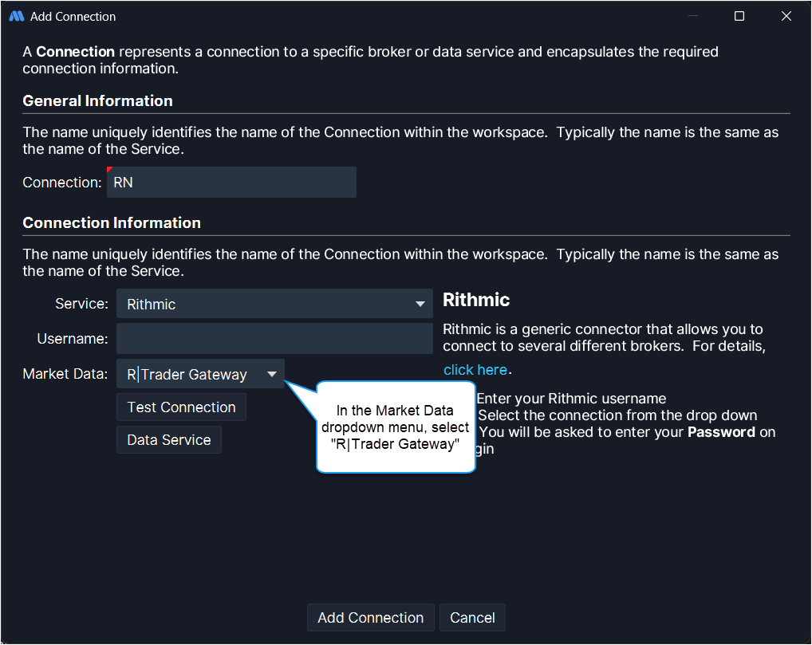Maximize the Add Connection window
The height and width of the screenshot is (645, 812).
coord(739,16)
